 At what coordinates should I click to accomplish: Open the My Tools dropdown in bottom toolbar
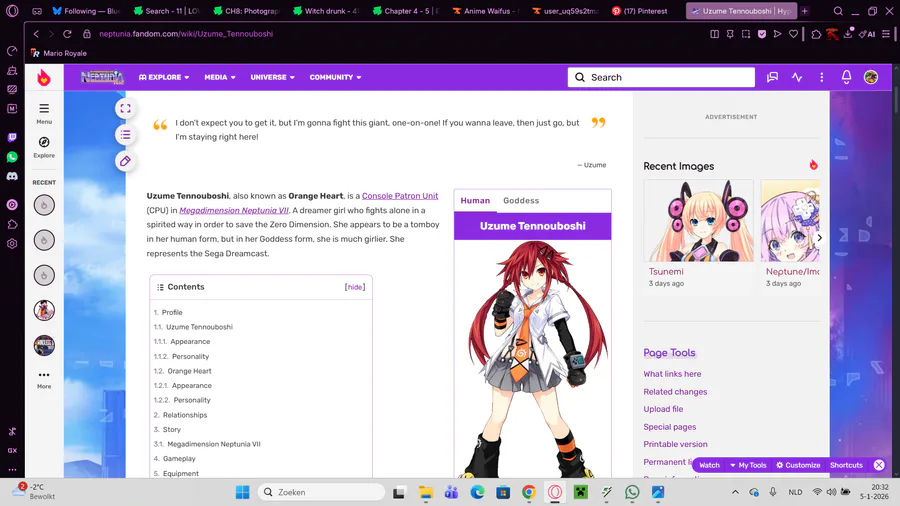click(748, 465)
